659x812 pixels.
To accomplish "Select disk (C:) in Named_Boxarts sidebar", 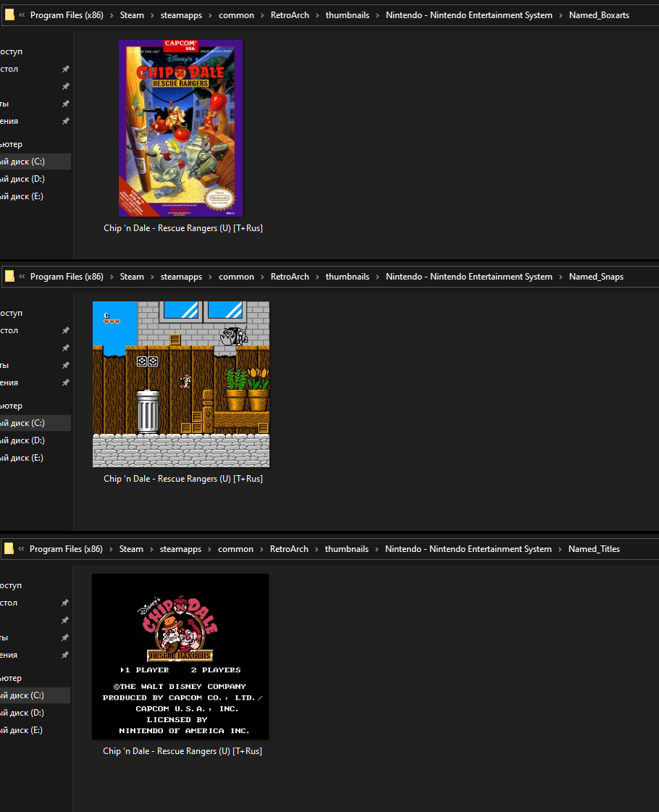I will point(35,162).
